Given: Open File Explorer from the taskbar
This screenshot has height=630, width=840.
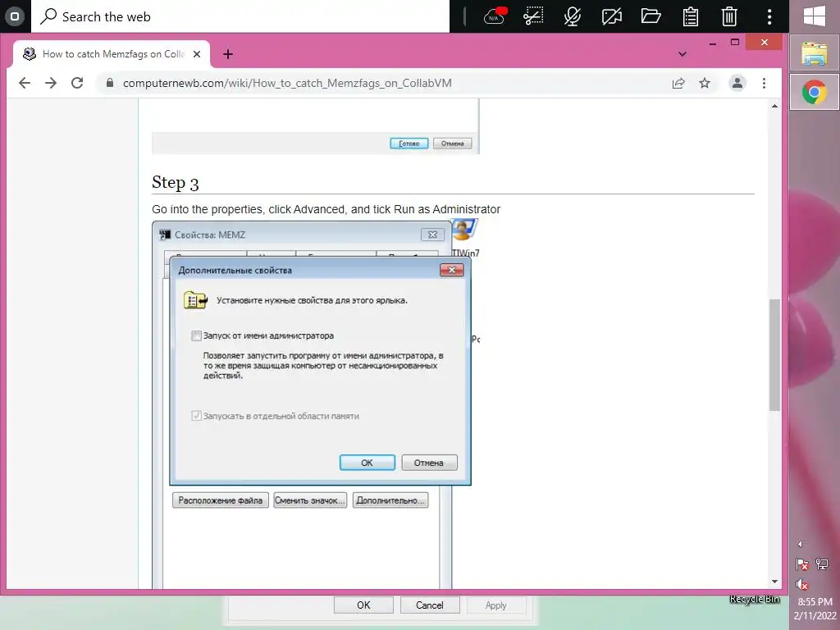Looking at the screenshot, I should [815, 54].
